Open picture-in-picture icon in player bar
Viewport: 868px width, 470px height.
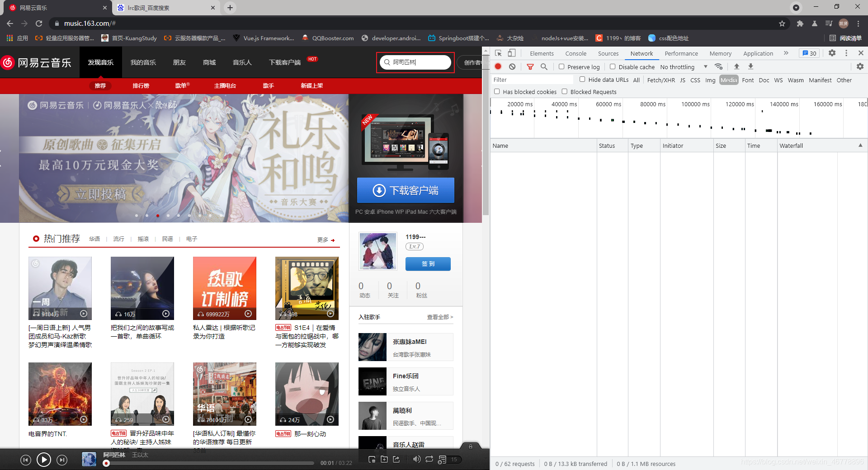(372, 459)
